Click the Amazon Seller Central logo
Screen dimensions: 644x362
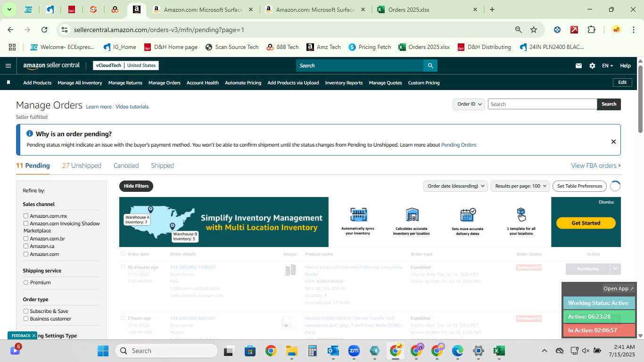point(51,66)
